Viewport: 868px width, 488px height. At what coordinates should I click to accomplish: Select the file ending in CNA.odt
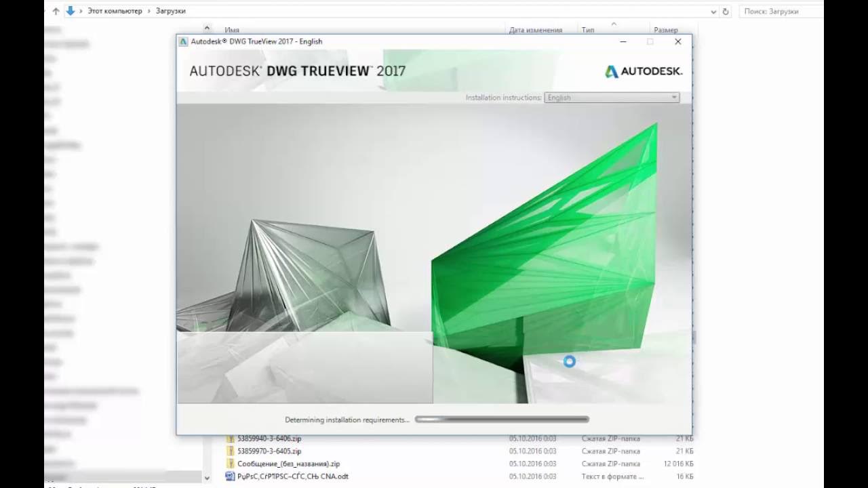click(x=293, y=476)
